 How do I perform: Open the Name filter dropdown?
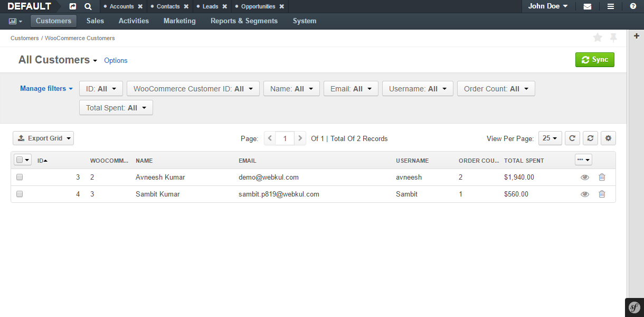click(x=291, y=89)
